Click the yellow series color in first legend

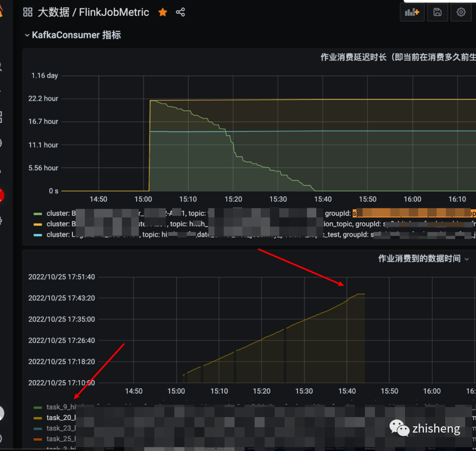pyautogui.click(x=37, y=225)
